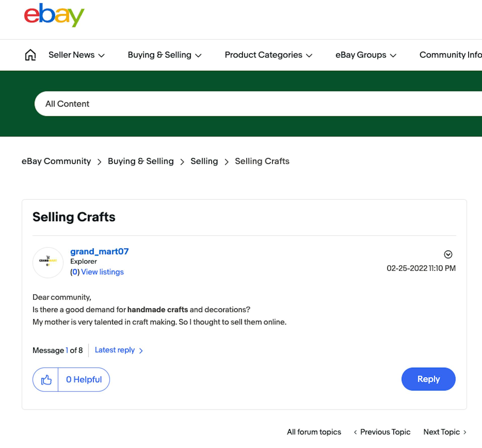
Task: Click the home icon in navigation bar
Action: click(30, 55)
